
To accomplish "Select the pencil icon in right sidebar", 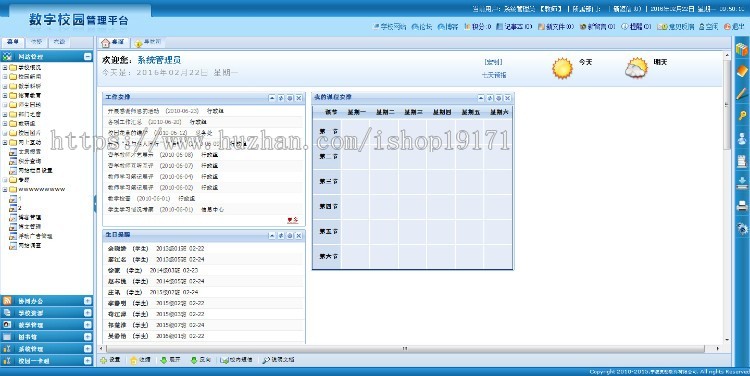I will coord(742,93).
